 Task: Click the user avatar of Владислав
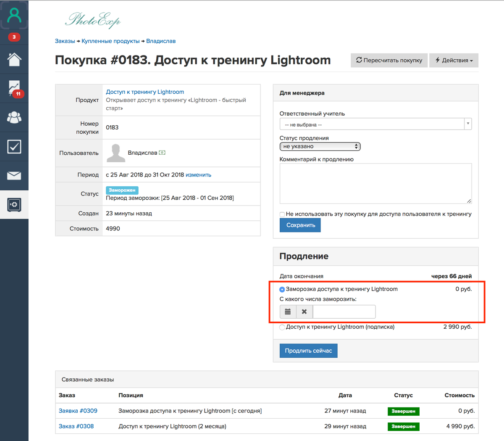(x=115, y=153)
